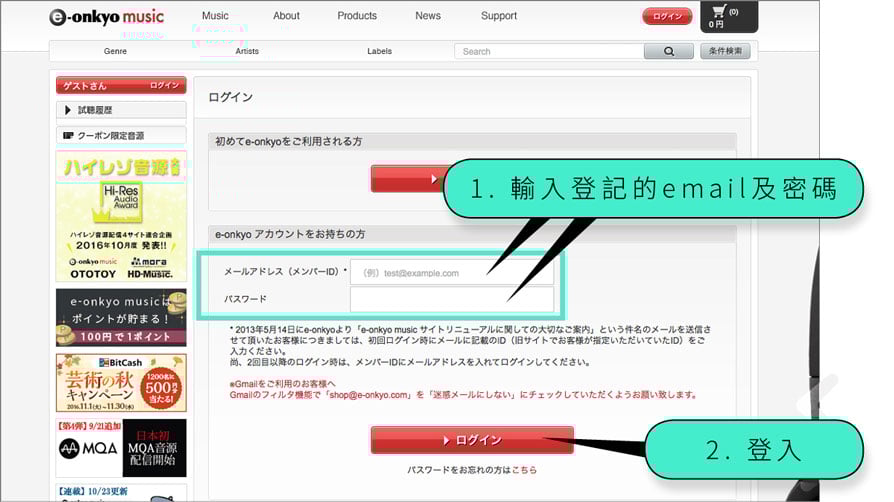Click the 【連載】10/23更新 item

coord(121,492)
